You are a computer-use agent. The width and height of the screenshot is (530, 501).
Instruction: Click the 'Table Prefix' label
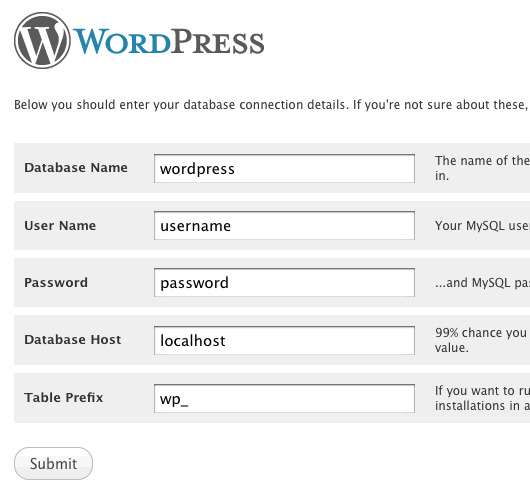pos(64,398)
